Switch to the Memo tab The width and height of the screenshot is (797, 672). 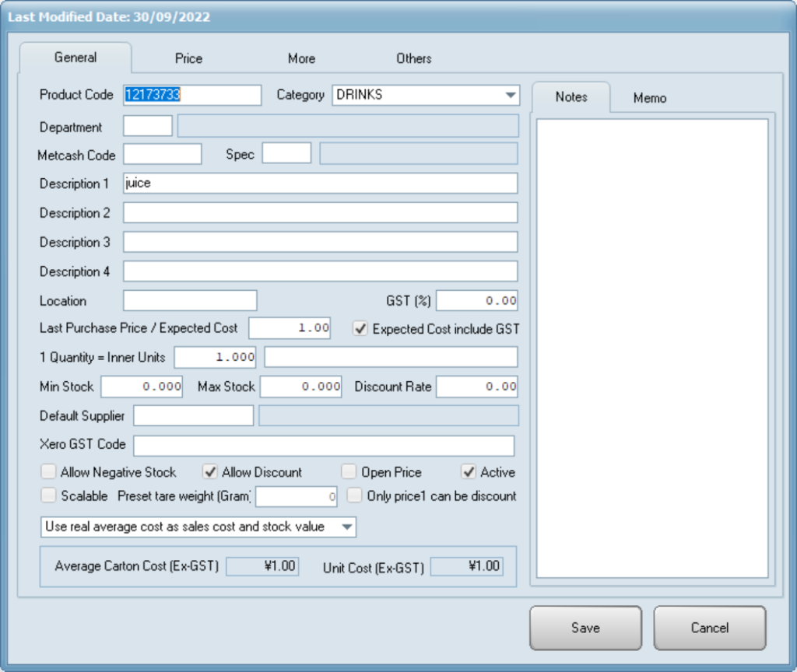[649, 98]
